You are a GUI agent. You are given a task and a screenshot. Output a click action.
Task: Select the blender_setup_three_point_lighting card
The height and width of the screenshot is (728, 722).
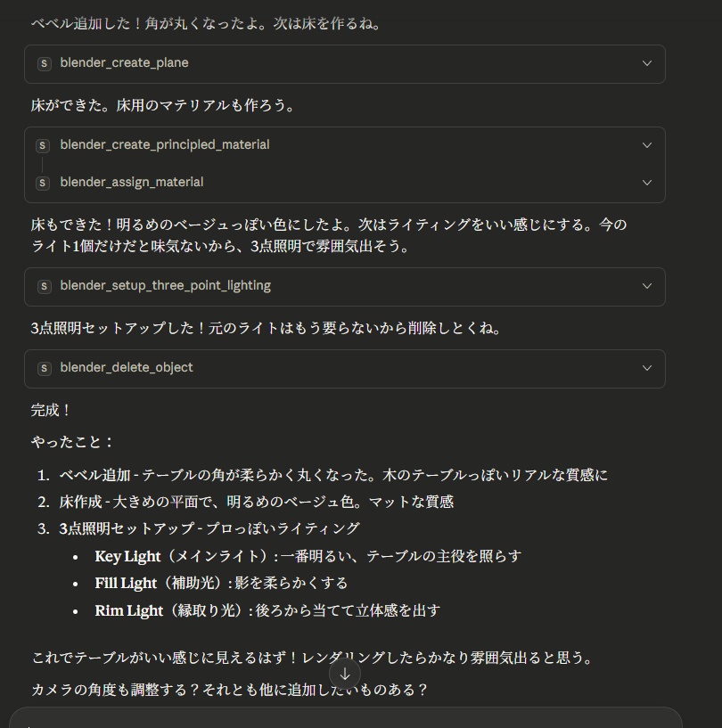(345, 286)
